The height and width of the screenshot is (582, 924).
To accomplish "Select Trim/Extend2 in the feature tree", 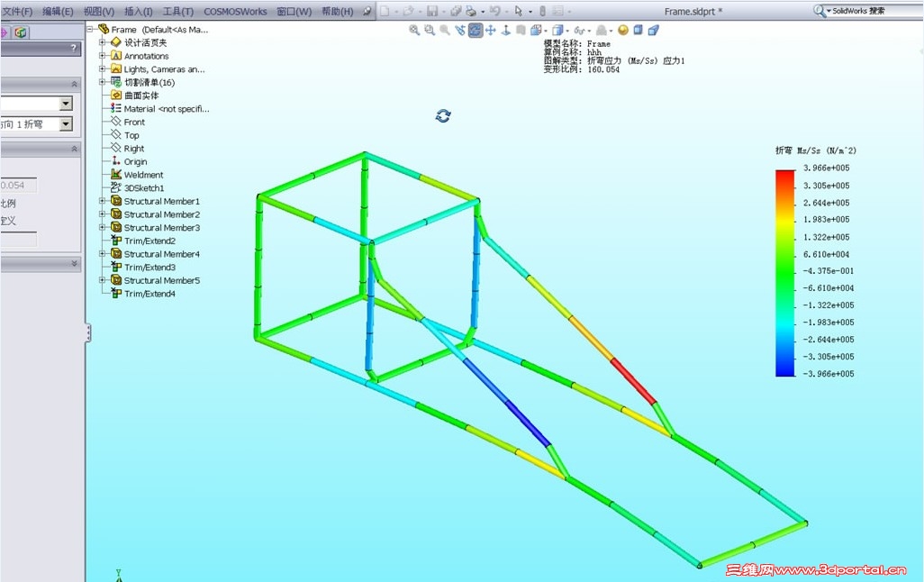I will click(143, 241).
